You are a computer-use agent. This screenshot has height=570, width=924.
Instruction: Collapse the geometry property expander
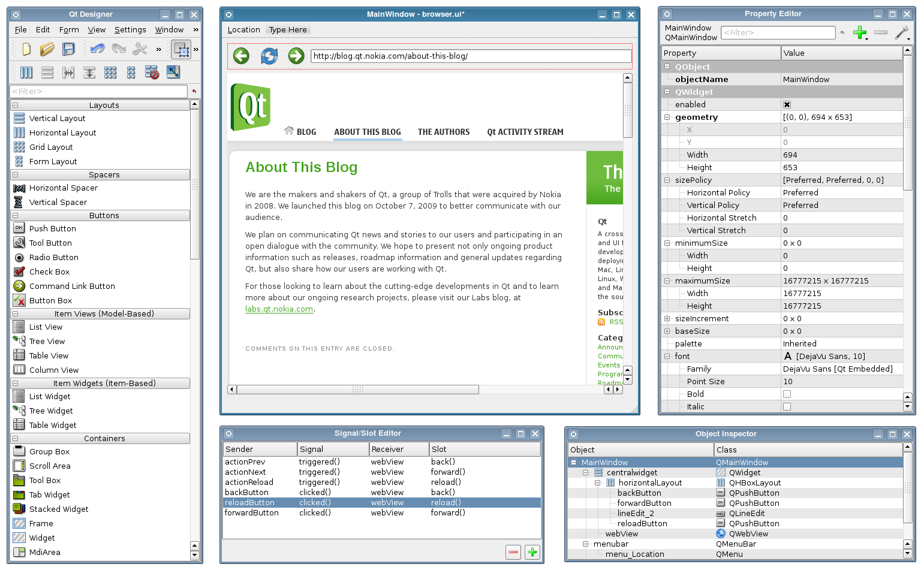click(x=667, y=117)
